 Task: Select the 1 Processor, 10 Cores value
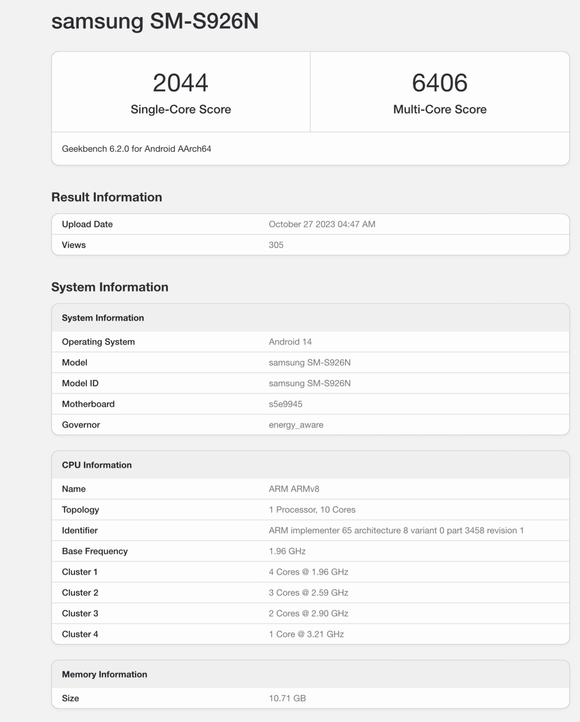[x=312, y=510]
